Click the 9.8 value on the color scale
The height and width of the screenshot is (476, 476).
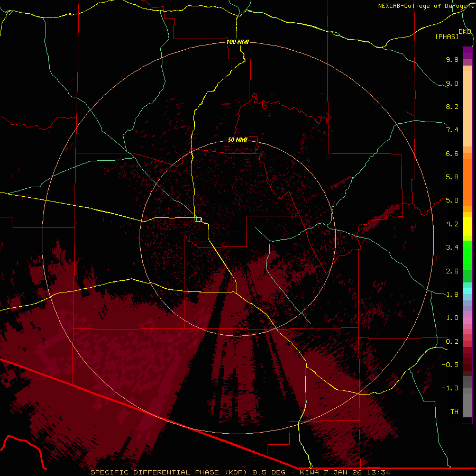(x=452, y=59)
